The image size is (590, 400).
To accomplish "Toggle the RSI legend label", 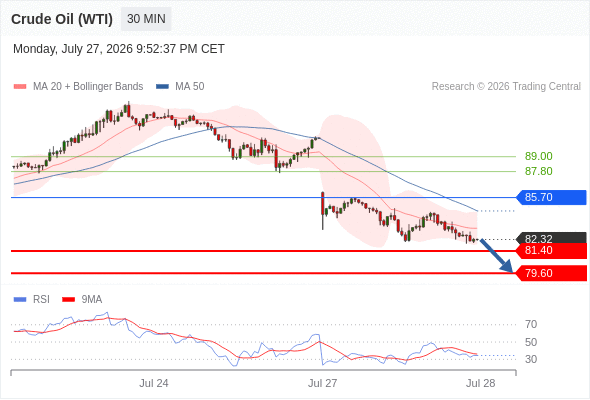I will click(41, 300).
